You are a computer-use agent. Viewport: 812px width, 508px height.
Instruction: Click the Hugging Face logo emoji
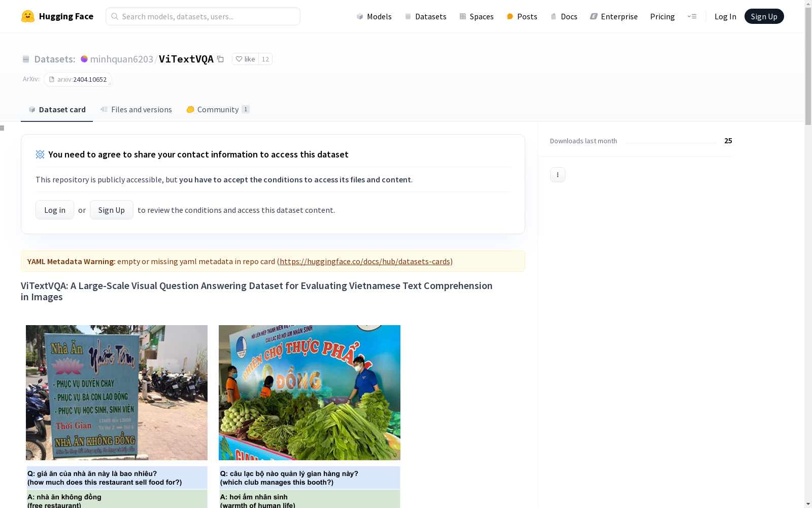pos(28,16)
